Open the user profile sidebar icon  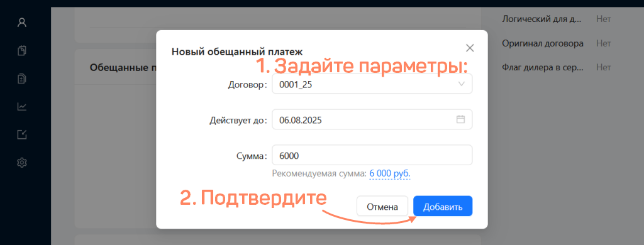[22, 23]
